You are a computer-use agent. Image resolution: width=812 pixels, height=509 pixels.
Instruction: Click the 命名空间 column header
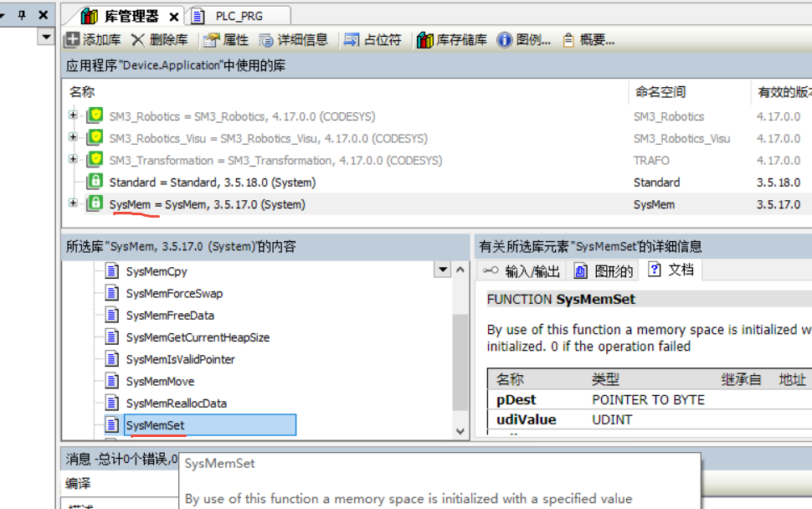(660, 91)
